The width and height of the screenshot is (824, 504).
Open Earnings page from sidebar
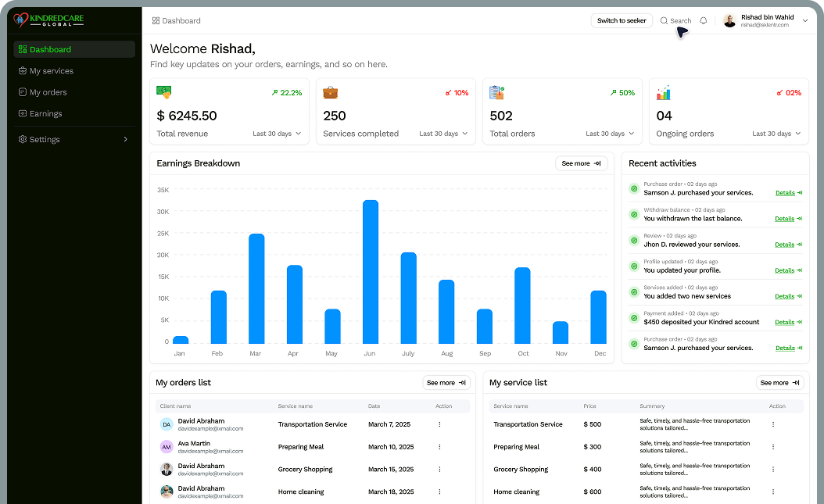click(x=45, y=113)
